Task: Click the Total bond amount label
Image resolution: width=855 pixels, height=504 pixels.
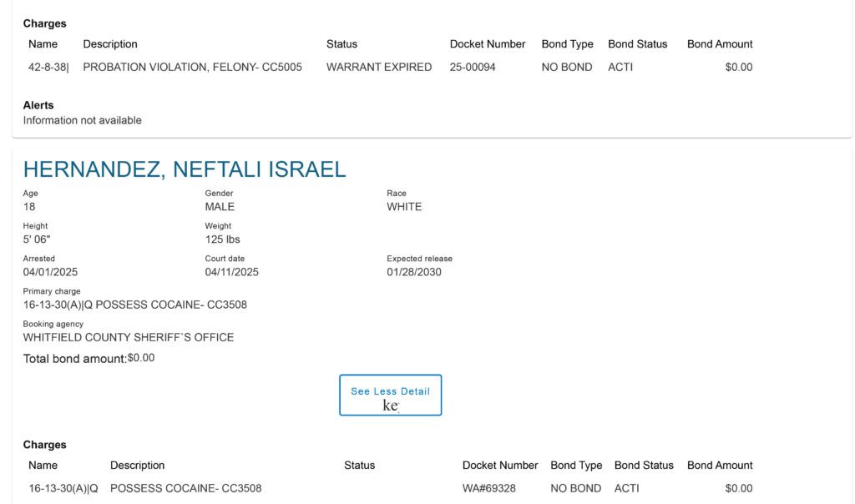Action: (74, 359)
